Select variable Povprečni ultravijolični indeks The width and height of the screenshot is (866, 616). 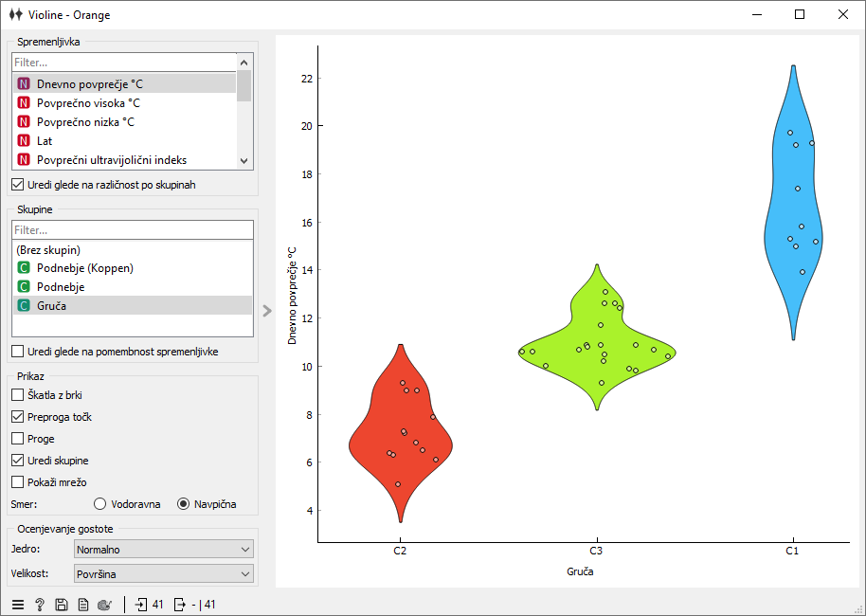(125, 159)
